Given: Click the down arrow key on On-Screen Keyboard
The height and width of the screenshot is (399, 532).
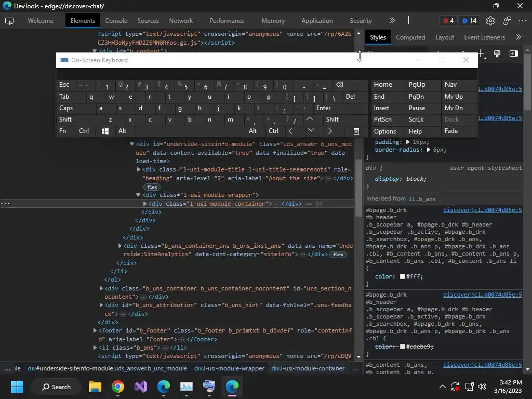Looking at the screenshot, I should pos(311,130).
